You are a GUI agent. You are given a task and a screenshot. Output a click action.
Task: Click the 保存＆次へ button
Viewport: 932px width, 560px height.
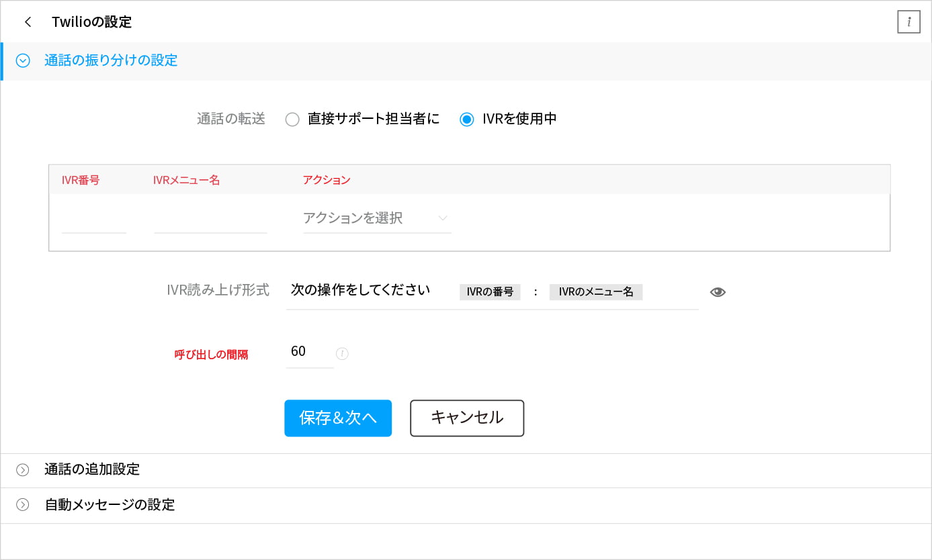coord(337,418)
